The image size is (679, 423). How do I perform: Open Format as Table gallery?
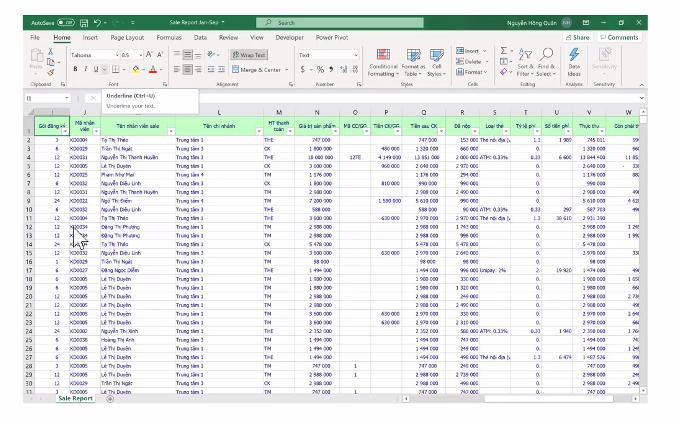(413, 63)
